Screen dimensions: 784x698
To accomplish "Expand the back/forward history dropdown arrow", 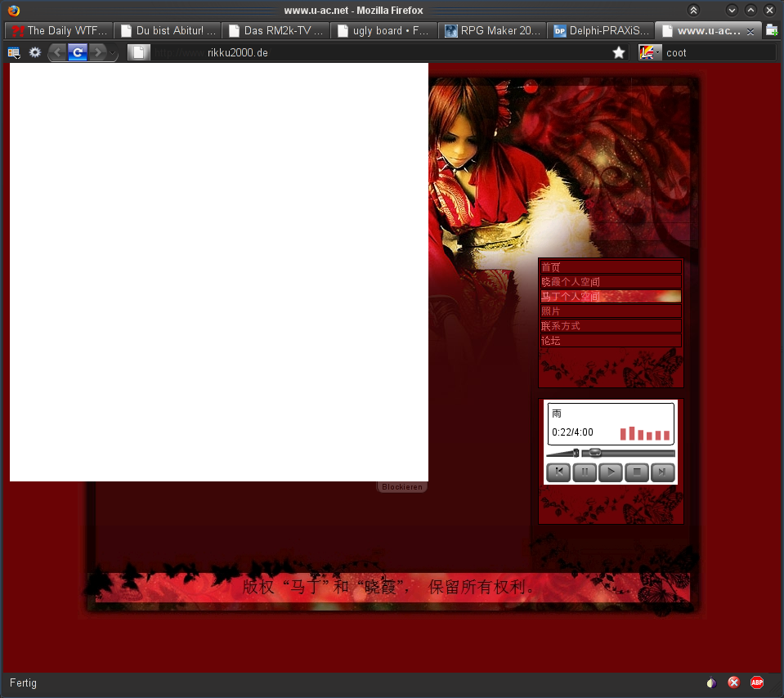I will [114, 54].
